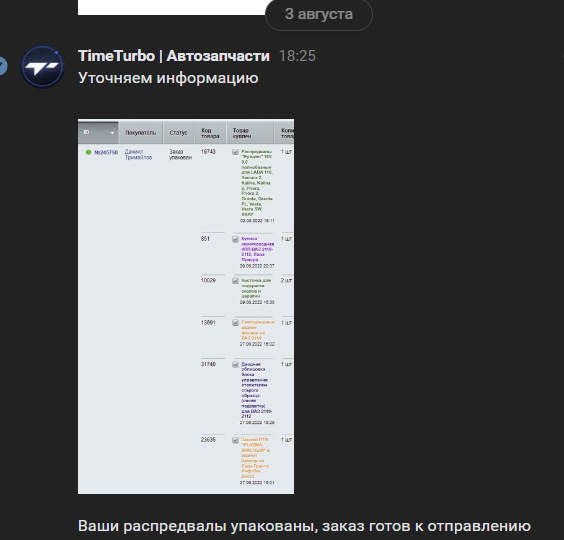Toggle the checkbox for product code 23635
This screenshot has width=564, height=540.
[235, 440]
